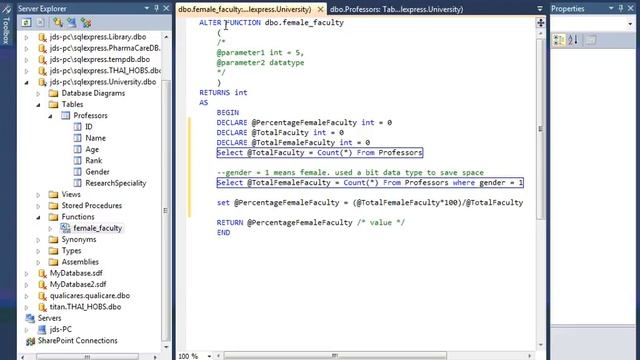Click the Select @TotalFaculty query line
This screenshot has height=360, width=640.
point(320,153)
